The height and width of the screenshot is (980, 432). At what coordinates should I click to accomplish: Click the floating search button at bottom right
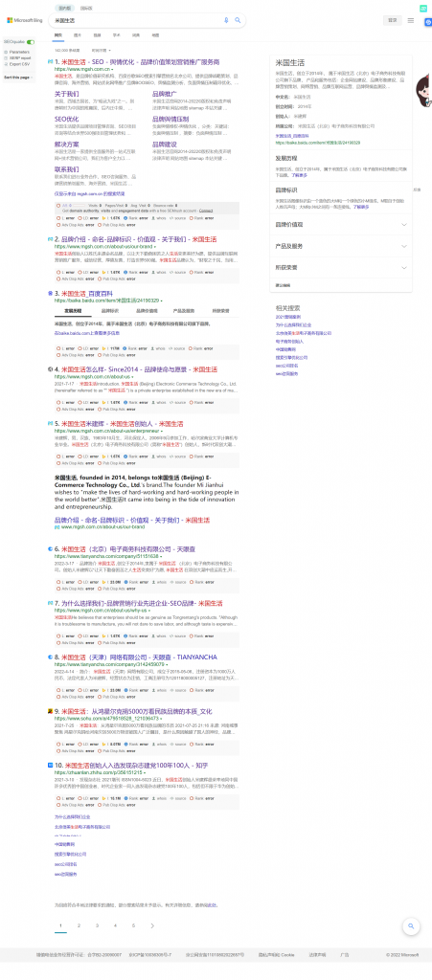(x=411, y=925)
